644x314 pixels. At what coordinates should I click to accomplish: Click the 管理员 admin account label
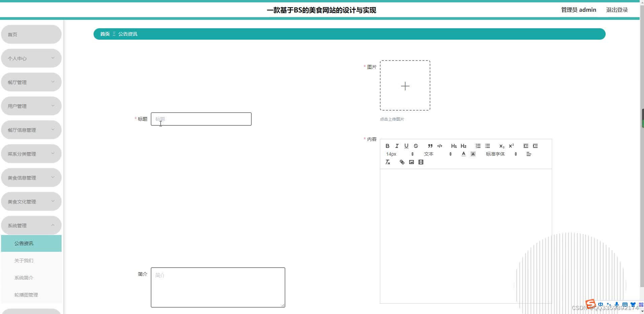[578, 10]
